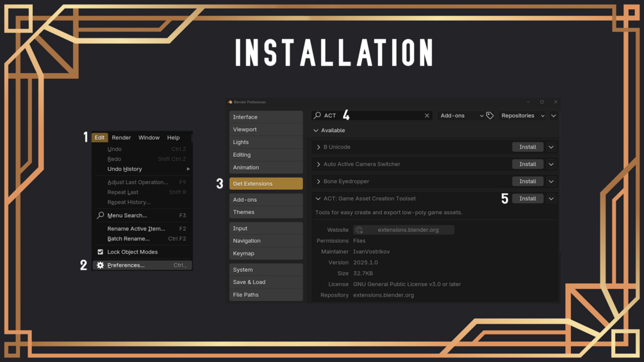644x362 pixels.
Task: Select the Lights preferences tab
Action: pyautogui.click(x=266, y=142)
